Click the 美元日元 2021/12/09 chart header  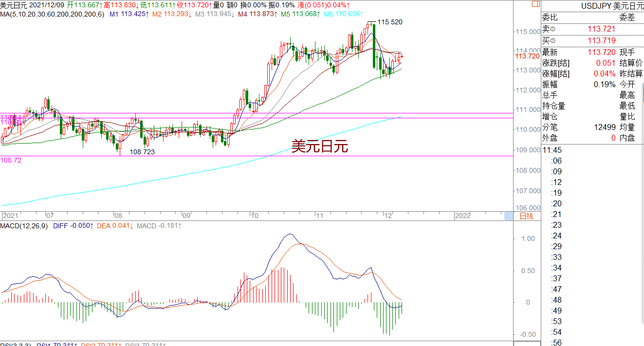click(x=31, y=5)
